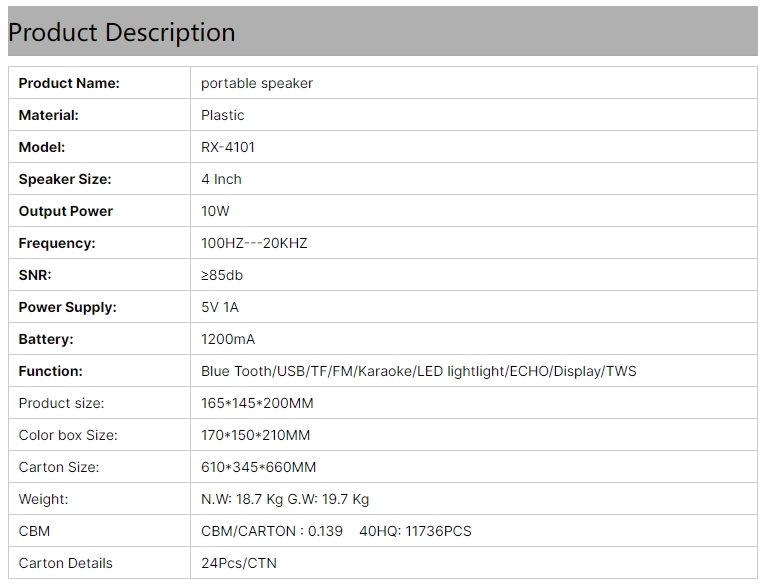
Task: Select the SNR value ≥85db
Action: (222, 275)
